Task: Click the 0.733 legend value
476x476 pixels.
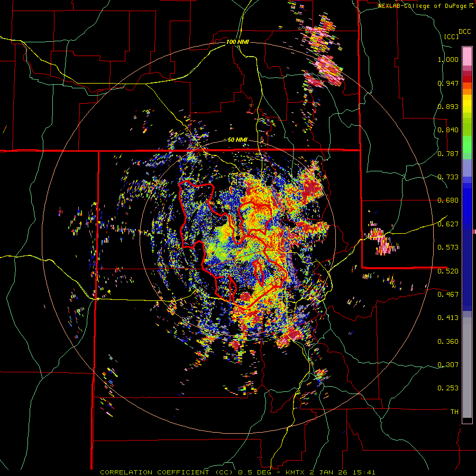Action: (448, 177)
